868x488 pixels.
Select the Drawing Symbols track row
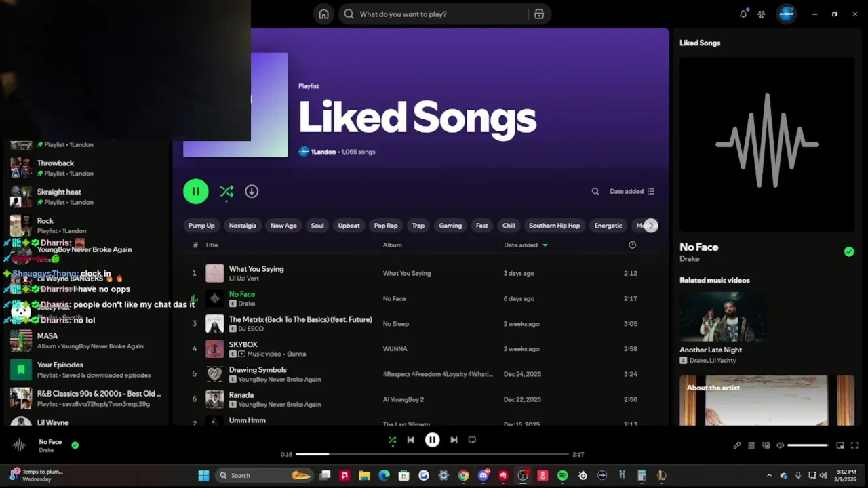tap(421, 374)
